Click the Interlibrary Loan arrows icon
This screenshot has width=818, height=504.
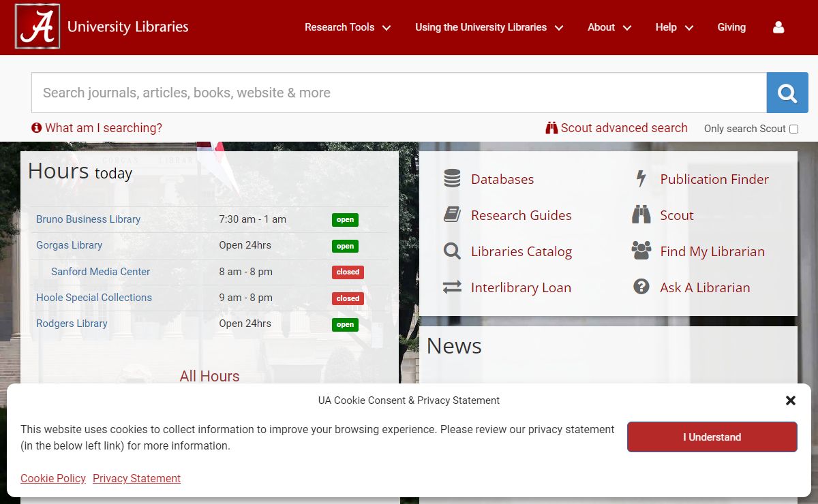coord(452,287)
